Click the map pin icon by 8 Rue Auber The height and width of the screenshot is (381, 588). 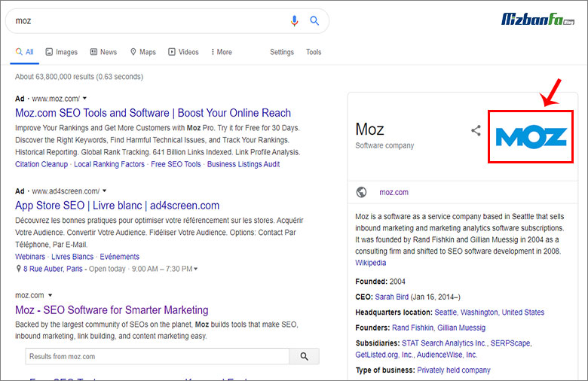(x=18, y=269)
